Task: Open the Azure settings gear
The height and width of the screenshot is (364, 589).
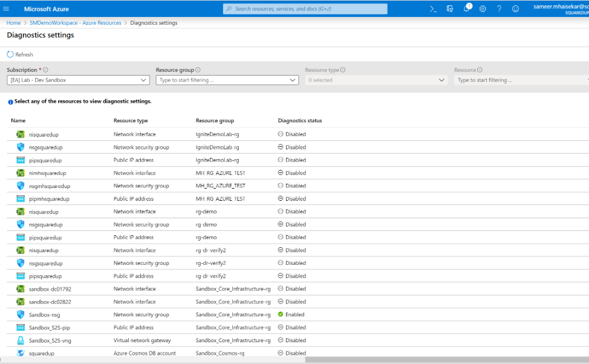Action: point(483,8)
